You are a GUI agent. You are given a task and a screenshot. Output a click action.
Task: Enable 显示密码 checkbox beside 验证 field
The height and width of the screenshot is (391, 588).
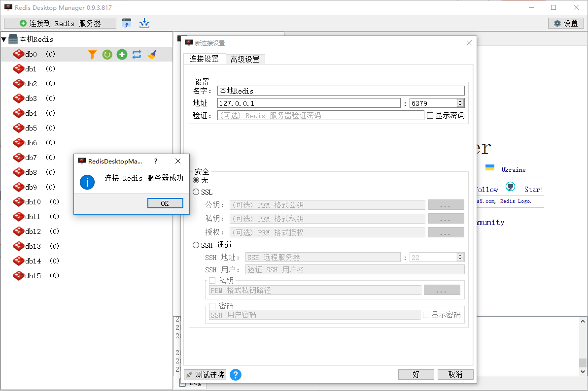[430, 115]
